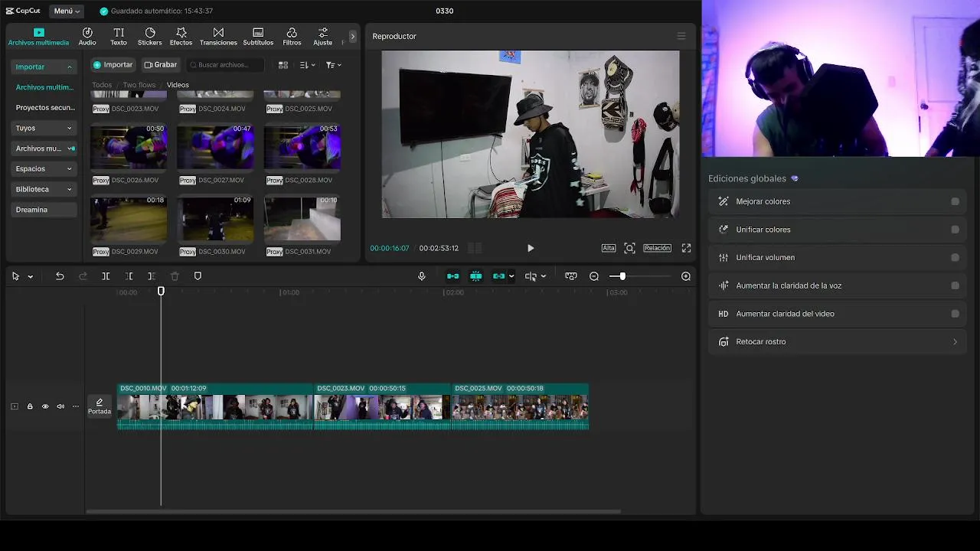The width and height of the screenshot is (980, 551).
Task: Open the linkage options dropdown arrow
Action: click(511, 276)
